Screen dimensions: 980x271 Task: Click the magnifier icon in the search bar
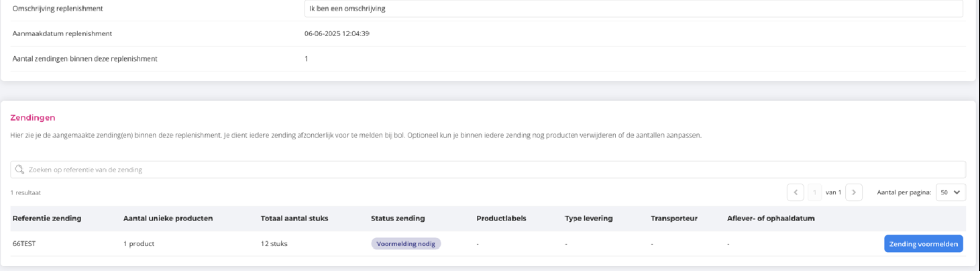tap(19, 169)
